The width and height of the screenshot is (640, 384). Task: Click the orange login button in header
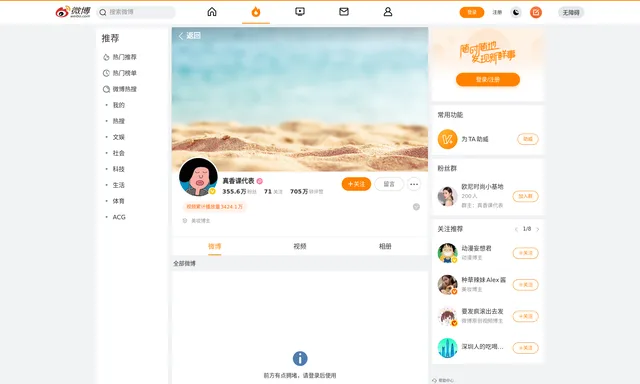point(472,12)
